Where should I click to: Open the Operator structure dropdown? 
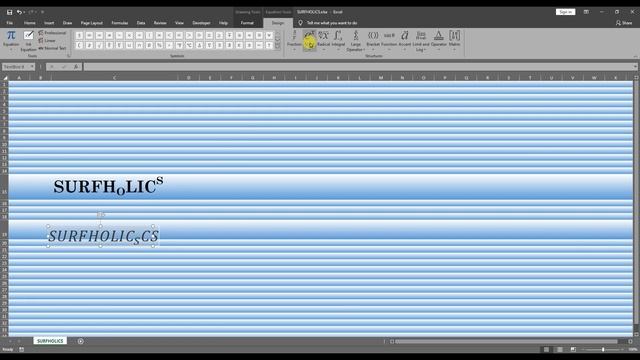(439, 40)
